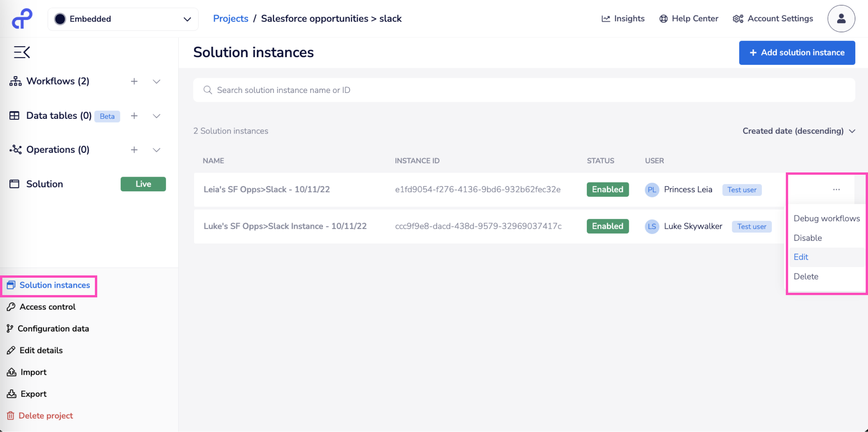Viewport: 868px width, 432px height.
Task: Click Luke Skywalker's LS avatar
Action: click(652, 226)
